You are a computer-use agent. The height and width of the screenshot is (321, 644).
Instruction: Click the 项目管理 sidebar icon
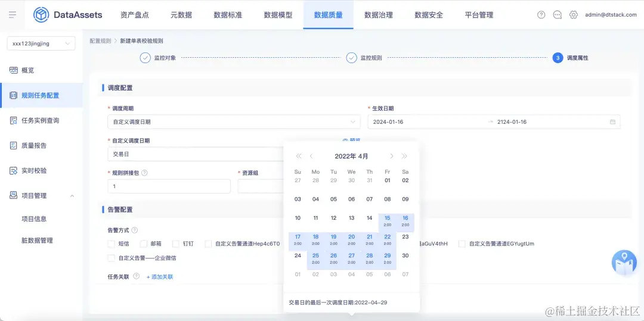(x=14, y=195)
